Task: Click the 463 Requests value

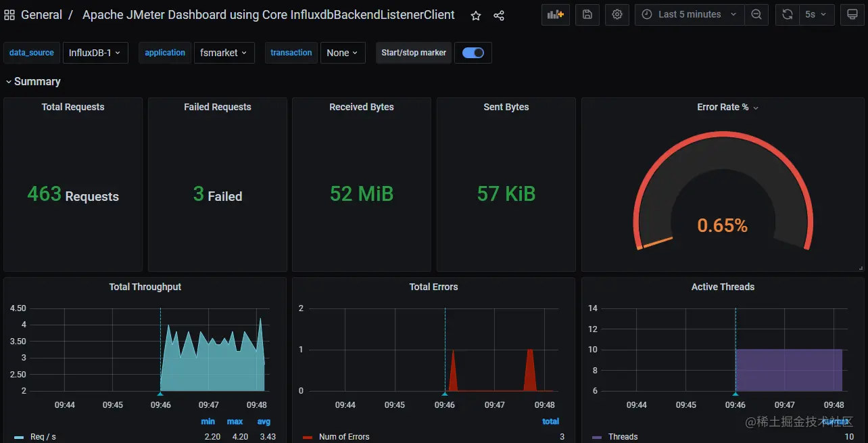Action: coord(73,195)
